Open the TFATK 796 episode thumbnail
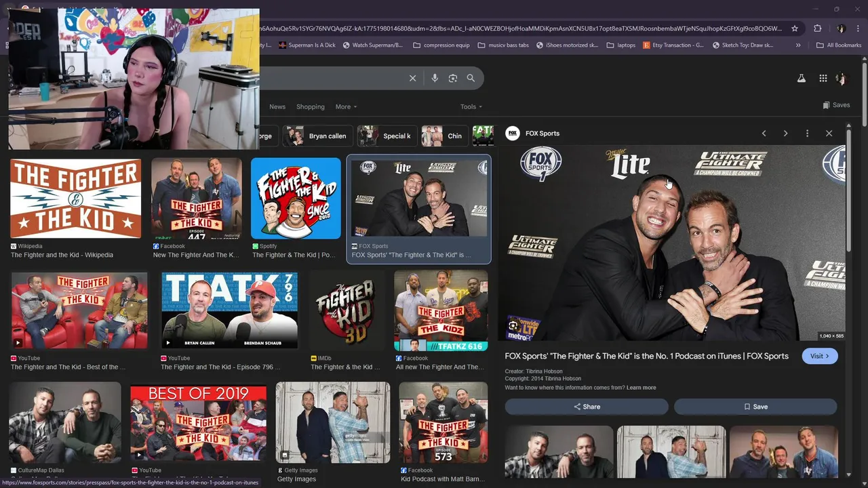The image size is (868, 488). [x=229, y=310]
